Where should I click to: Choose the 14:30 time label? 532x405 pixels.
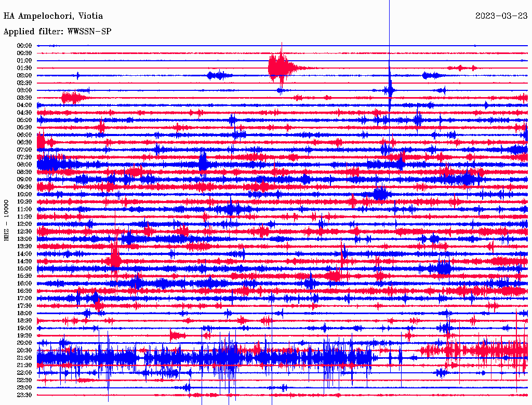click(x=24, y=261)
